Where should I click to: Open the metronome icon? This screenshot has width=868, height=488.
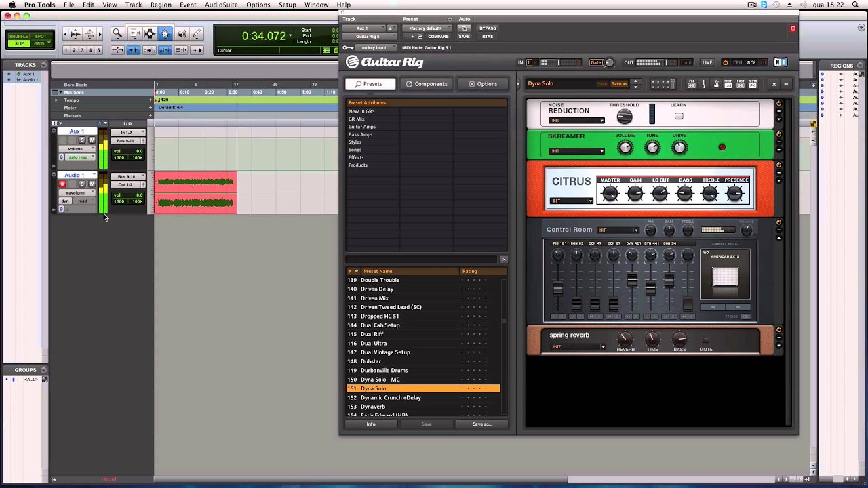[x=716, y=84]
